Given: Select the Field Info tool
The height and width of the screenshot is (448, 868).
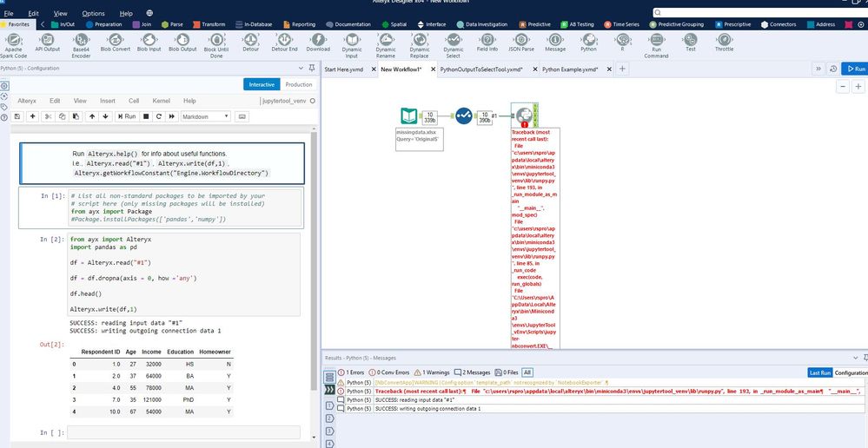Looking at the screenshot, I should click(487, 43).
